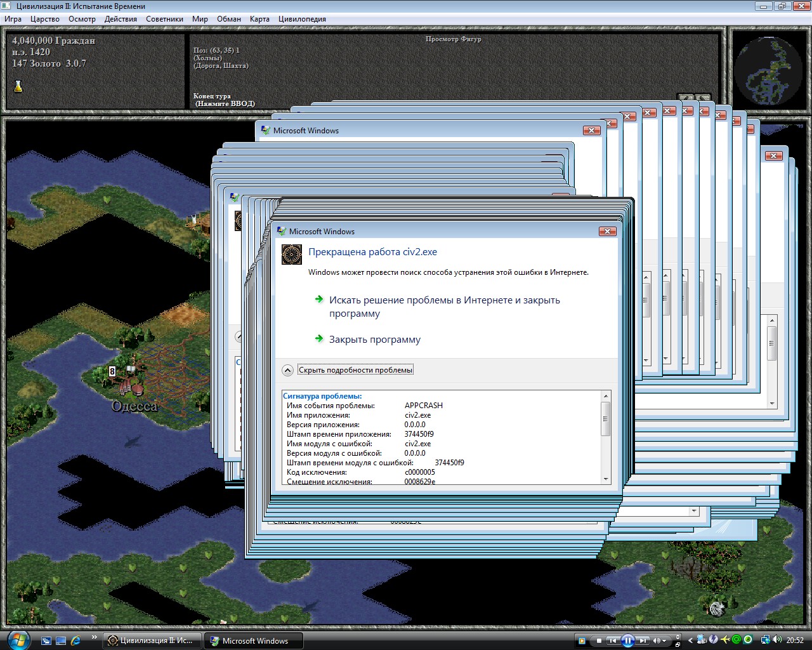Click the blue lightning bolt tray icon
This screenshot has width=812, height=650.
point(714,640)
